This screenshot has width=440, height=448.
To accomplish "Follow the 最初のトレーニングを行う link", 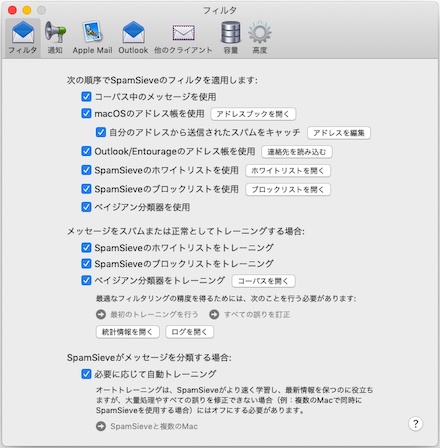I will tap(154, 314).
